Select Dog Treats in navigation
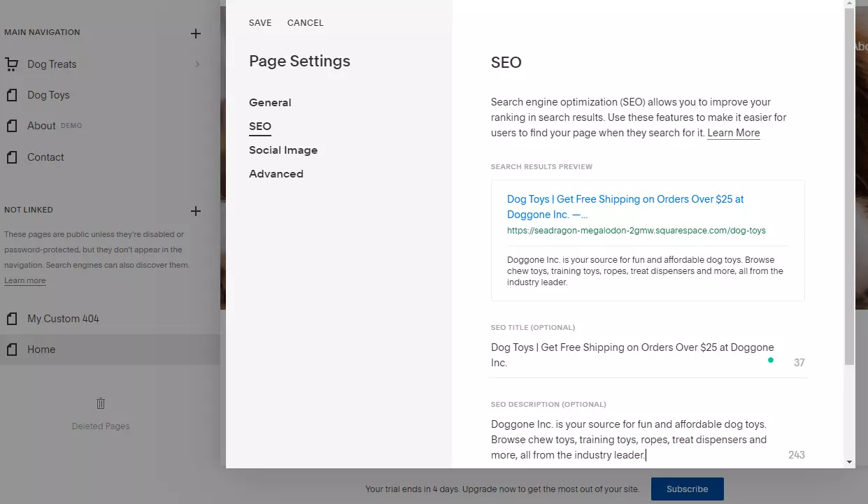This screenshot has height=504, width=868. [x=52, y=64]
